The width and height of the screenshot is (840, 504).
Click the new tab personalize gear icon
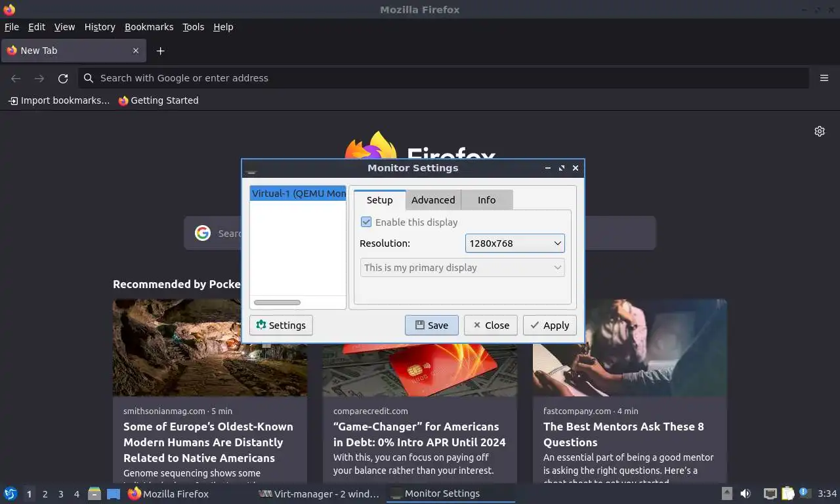[820, 131]
